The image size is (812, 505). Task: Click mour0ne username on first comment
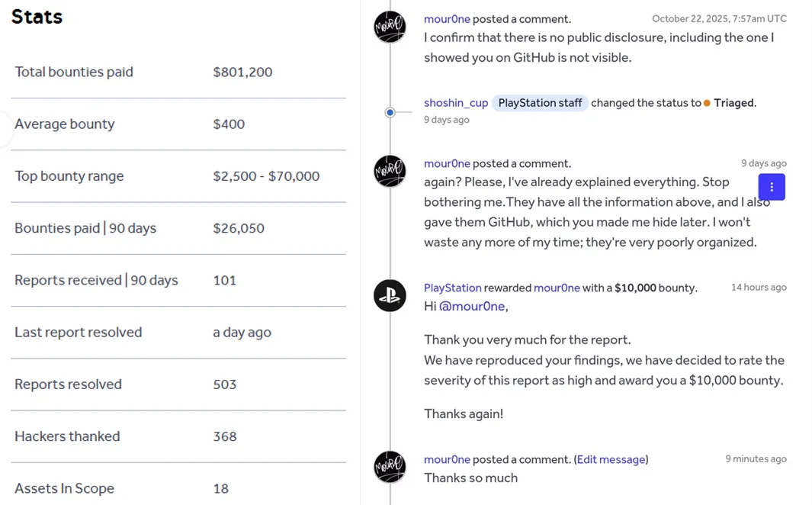click(x=447, y=19)
